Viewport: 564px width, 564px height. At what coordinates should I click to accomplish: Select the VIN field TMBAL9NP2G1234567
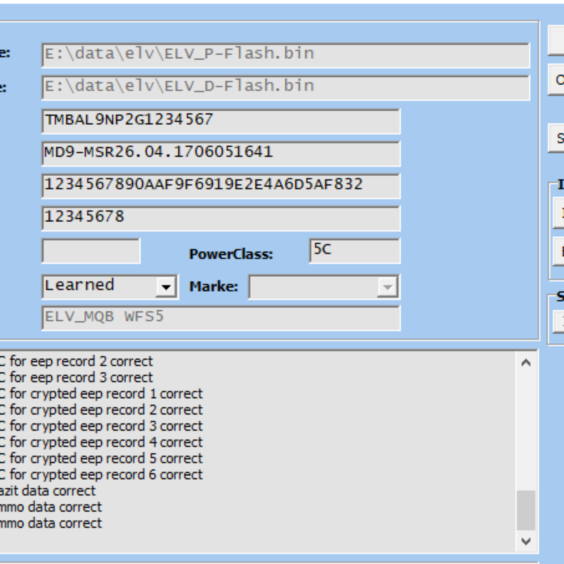pos(221,121)
